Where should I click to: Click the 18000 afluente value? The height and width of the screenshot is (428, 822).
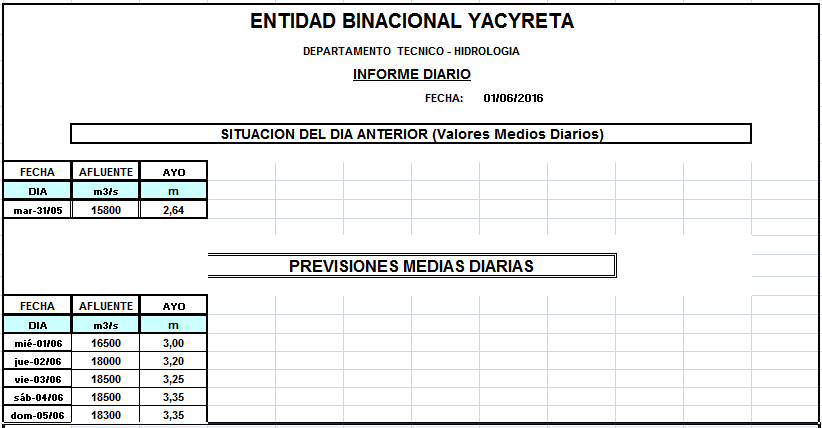(105, 361)
